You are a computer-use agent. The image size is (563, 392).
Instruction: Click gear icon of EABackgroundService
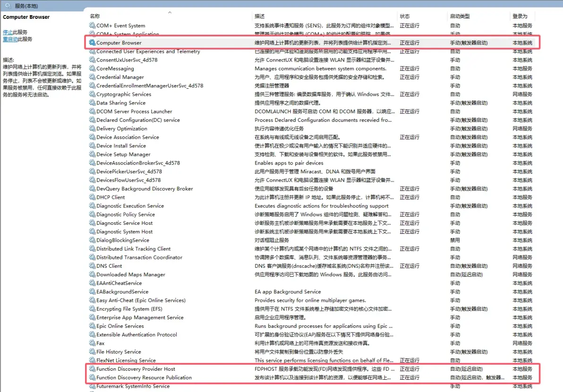pos(92,292)
